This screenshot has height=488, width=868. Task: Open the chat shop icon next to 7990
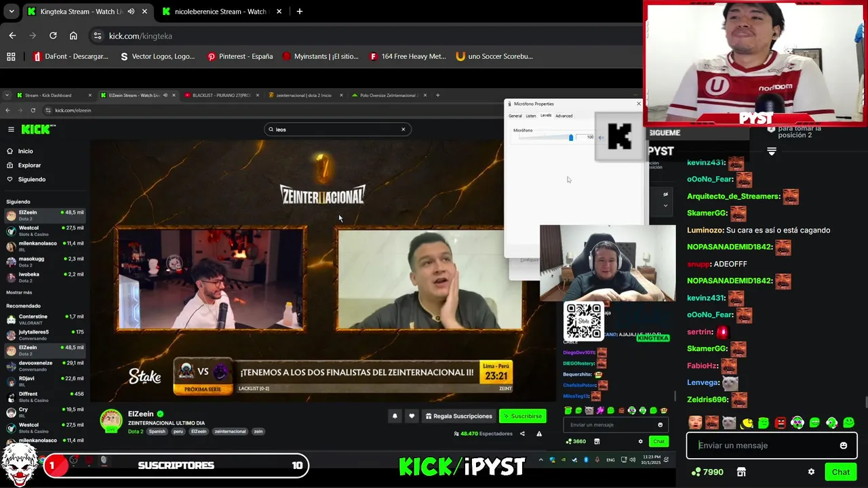[x=741, y=472]
